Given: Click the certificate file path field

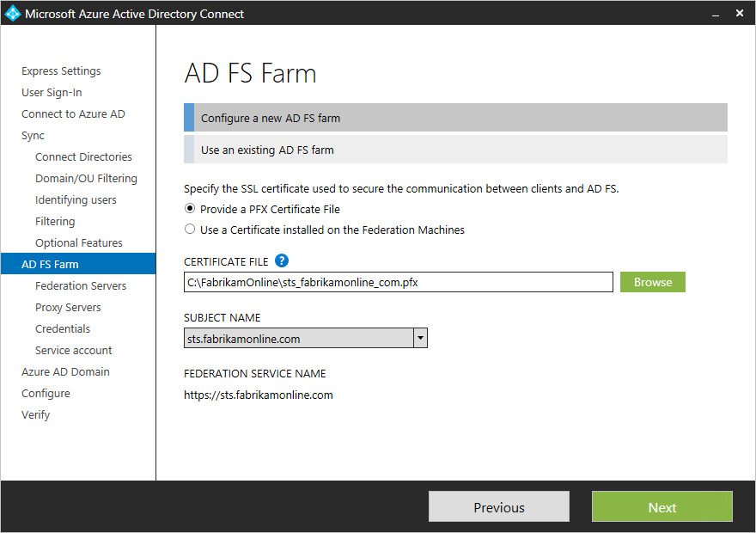Looking at the screenshot, I should click(x=398, y=282).
